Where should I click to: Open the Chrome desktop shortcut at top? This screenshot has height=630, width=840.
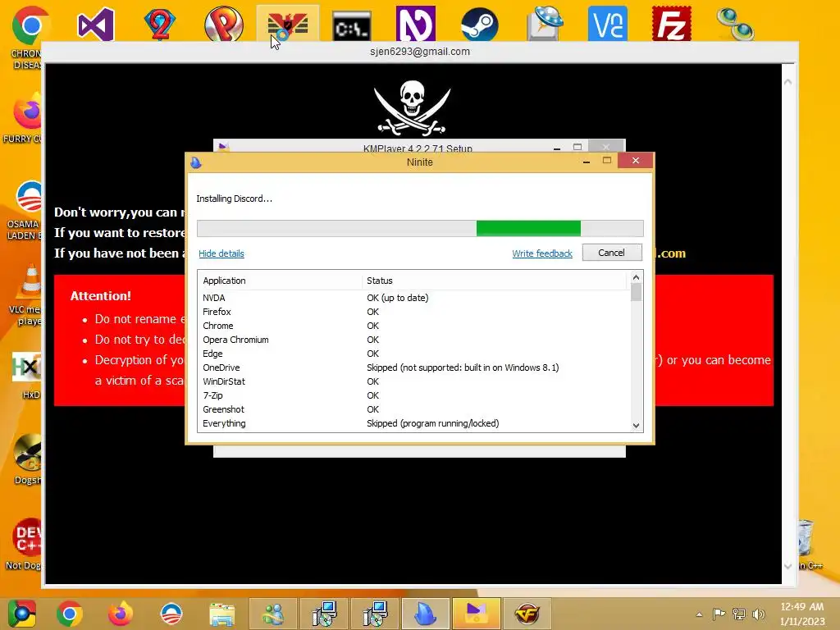pyautogui.click(x=30, y=25)
